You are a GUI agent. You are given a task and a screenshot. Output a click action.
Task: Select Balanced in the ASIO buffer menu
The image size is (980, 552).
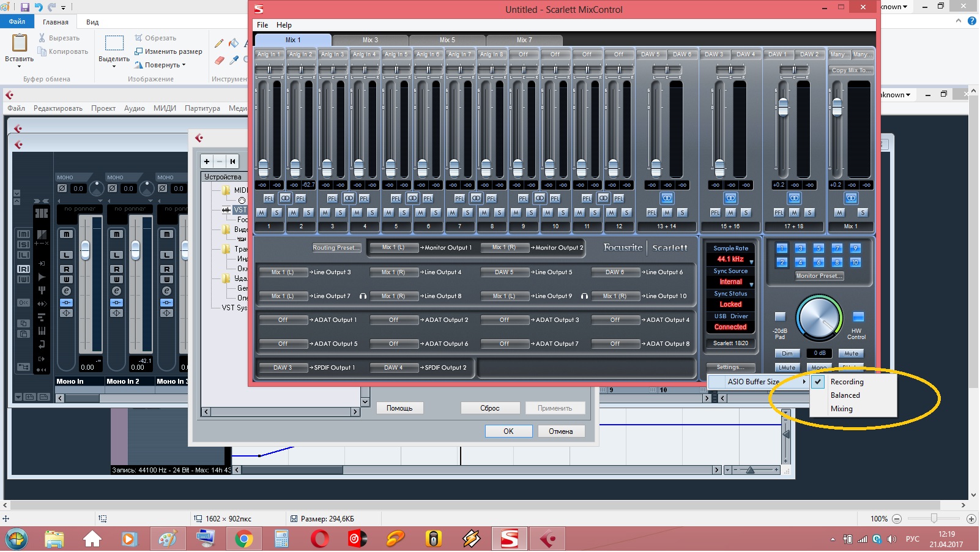tap(845, 395)
